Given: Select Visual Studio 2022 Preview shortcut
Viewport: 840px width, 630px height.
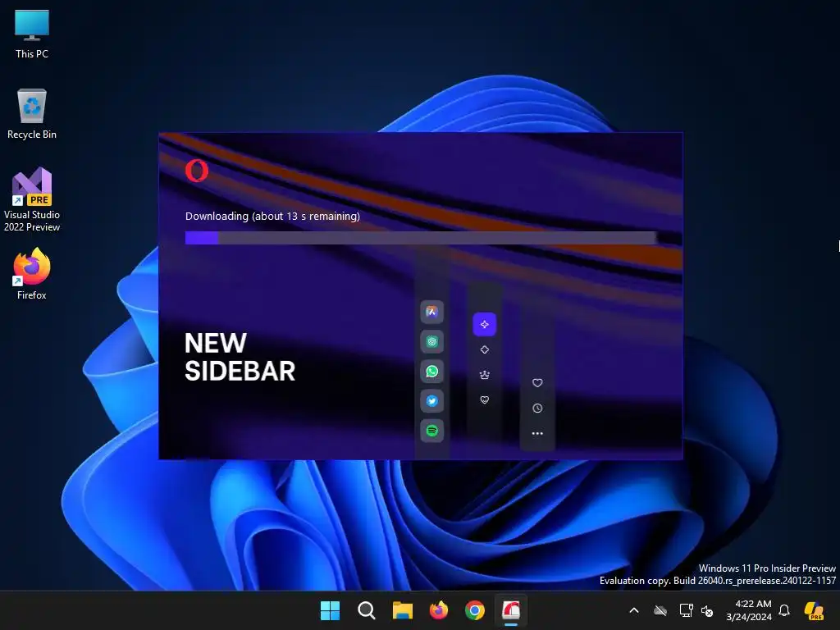Looking at the screenshot, I should 32,199.
